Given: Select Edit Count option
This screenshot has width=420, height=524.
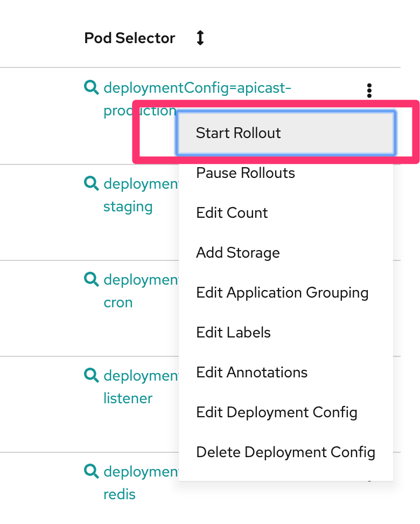Looking at the screenshot, I should click(286, 213).
